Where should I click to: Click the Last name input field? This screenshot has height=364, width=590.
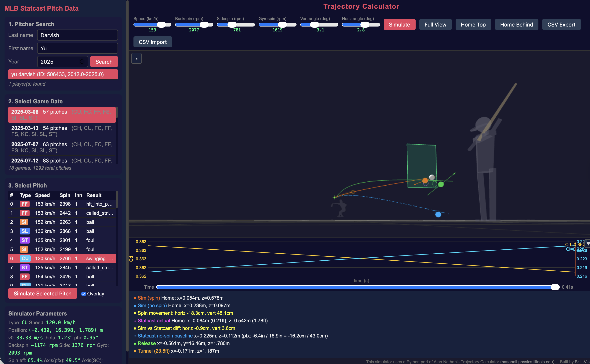(x=77, y=35)
